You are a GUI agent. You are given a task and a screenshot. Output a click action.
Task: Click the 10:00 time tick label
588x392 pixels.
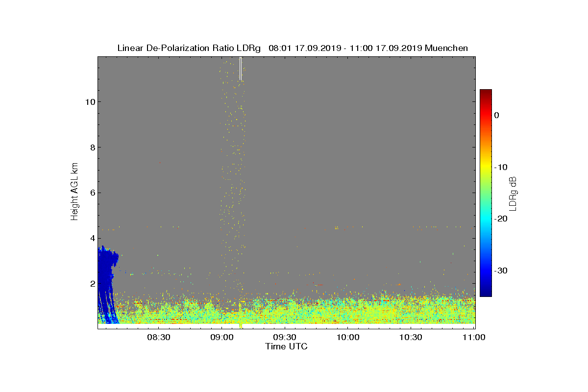coord(348,337)
